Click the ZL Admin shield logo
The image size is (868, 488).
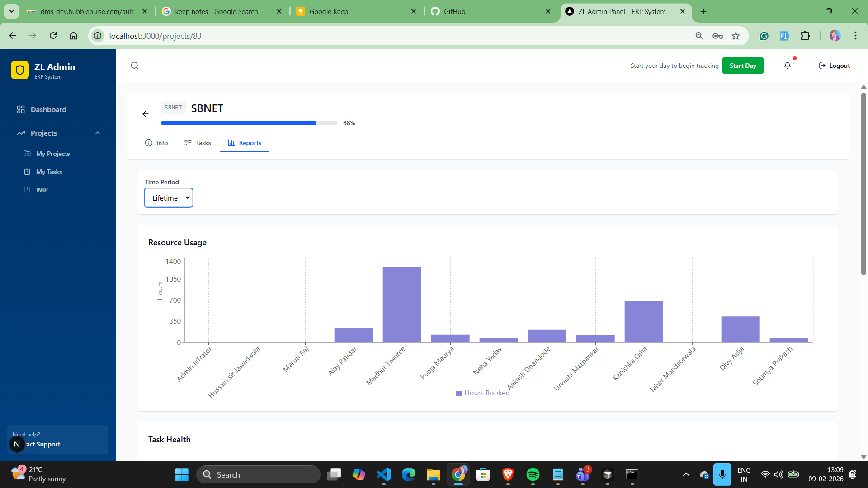[20, 70]
